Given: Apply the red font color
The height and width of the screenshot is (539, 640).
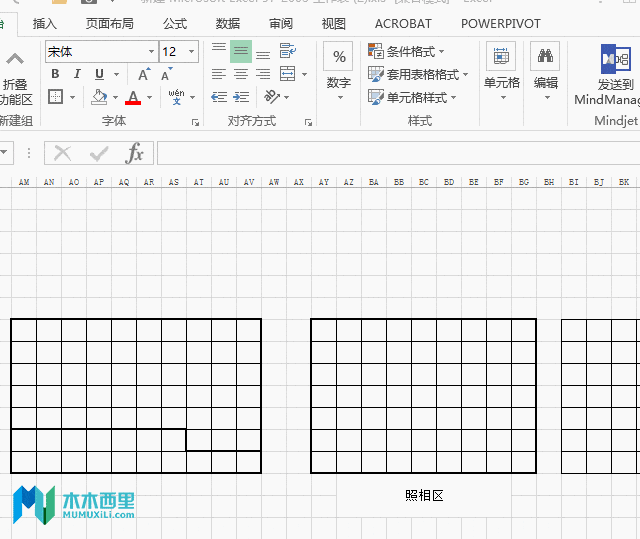Looking at the screenshot, I should pos(133,97).
